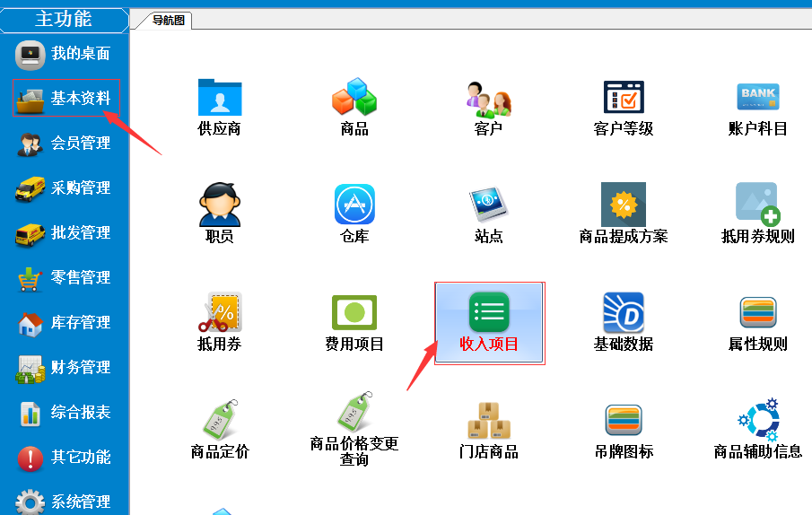Open the 门店商品 boxes icon

coord(488,420)
